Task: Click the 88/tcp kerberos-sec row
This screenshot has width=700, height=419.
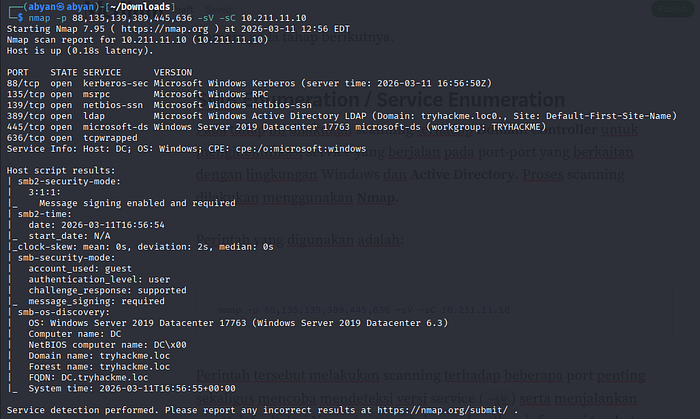Action: click(249, 83)
